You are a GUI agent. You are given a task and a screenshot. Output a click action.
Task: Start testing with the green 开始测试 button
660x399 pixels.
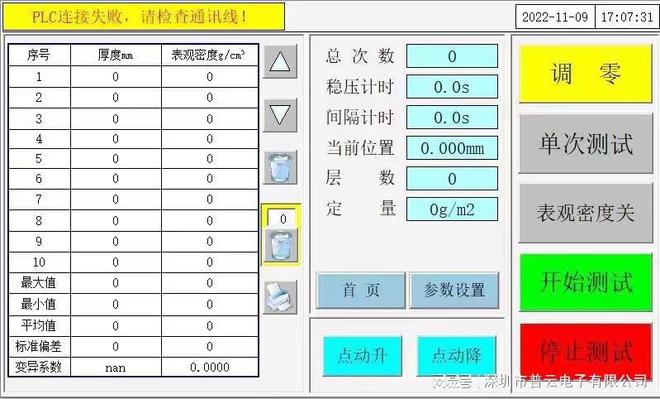pos(586,282)
